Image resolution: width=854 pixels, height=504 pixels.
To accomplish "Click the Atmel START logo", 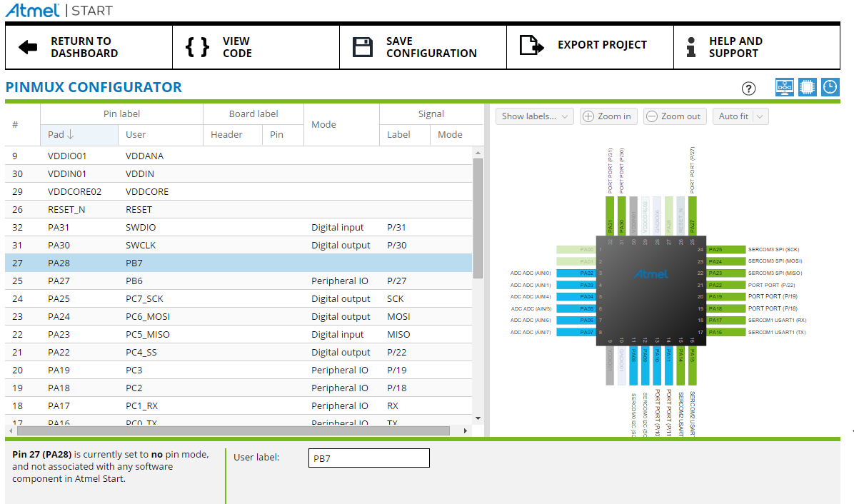I will (59, 10).
